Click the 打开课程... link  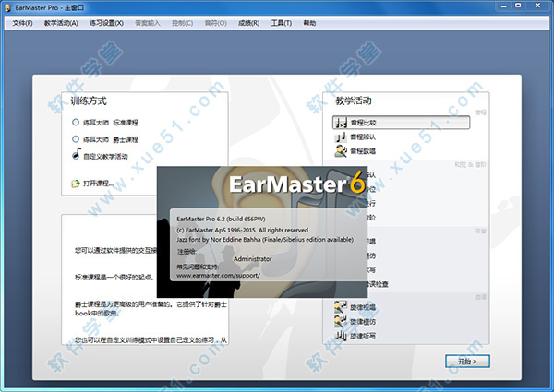click(x=98, y=184)
